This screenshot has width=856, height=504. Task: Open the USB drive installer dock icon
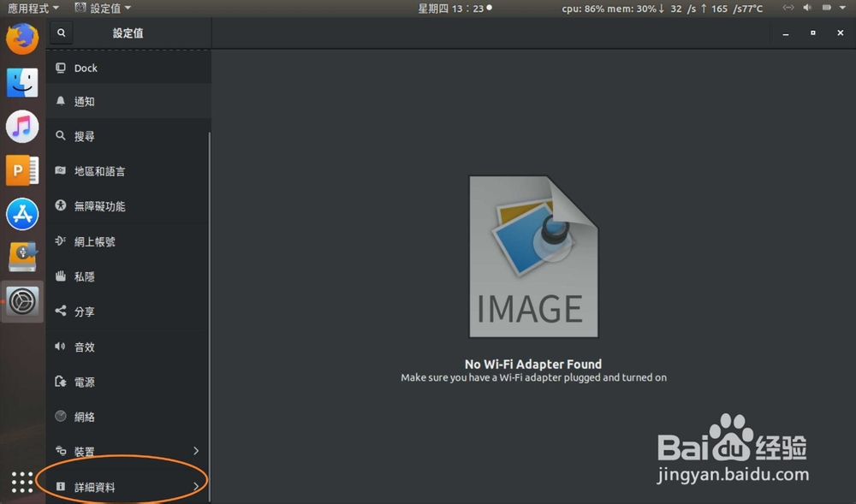coord(22,257)
